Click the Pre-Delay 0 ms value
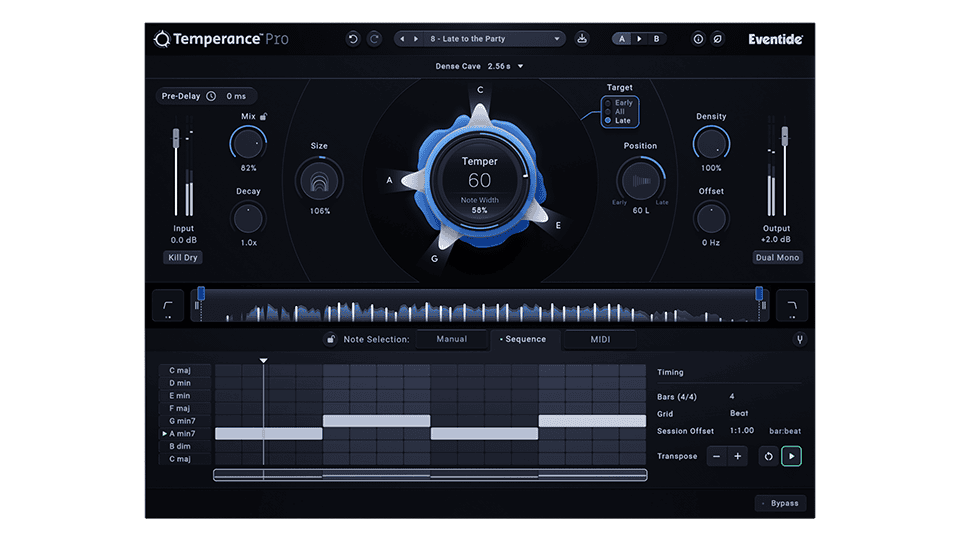The width and height of the screenshot is (960, 540). [x=236, y=96]
